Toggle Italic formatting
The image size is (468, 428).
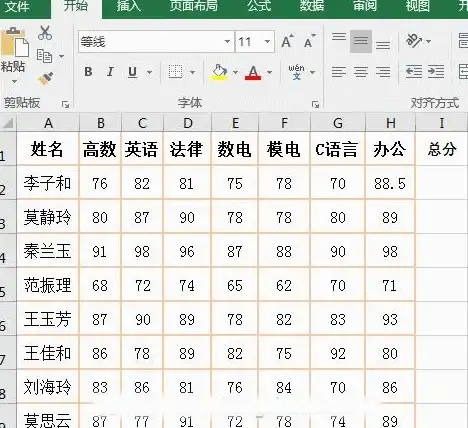click(x=110, y=72)
